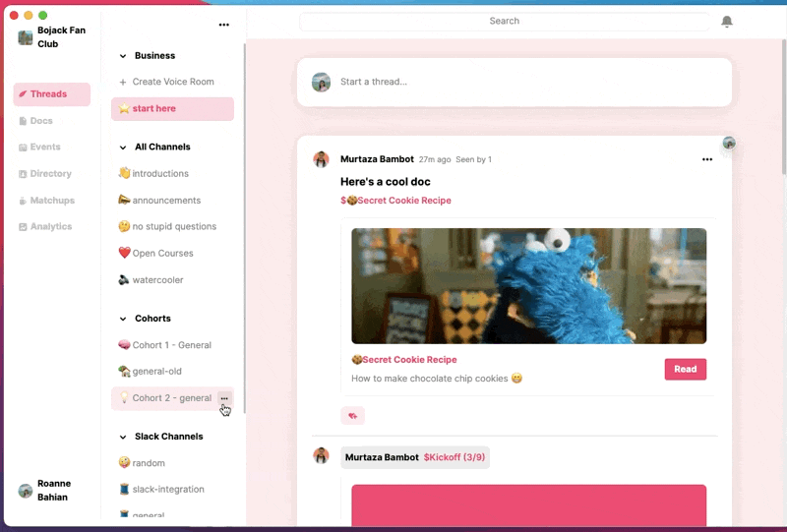Open the options menu beside Cohort 2 - general

pos(224,398)
